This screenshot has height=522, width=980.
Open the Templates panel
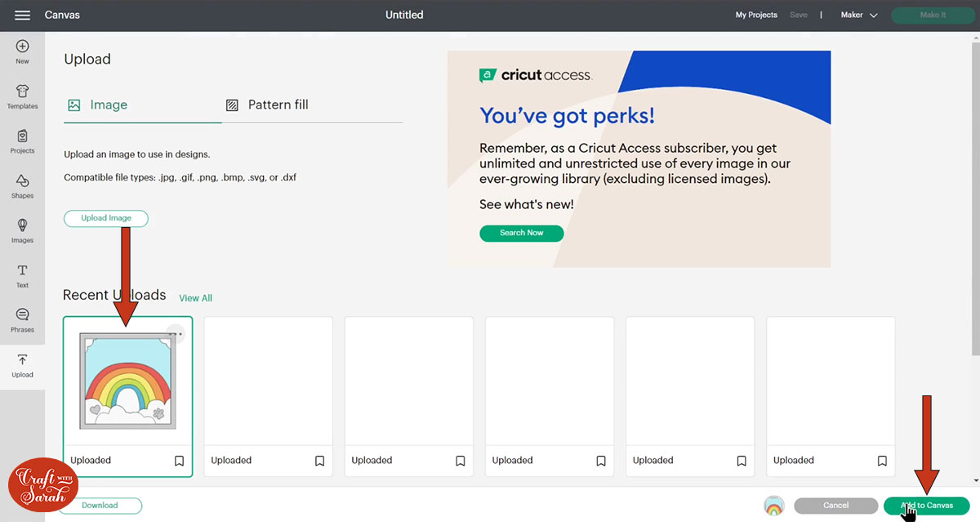(x=22, y=96)
